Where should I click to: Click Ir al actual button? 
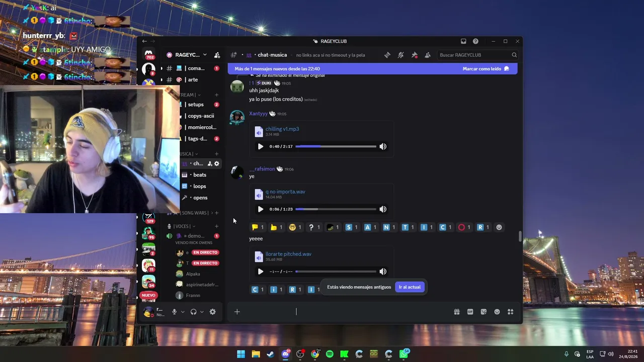[410, 287]
